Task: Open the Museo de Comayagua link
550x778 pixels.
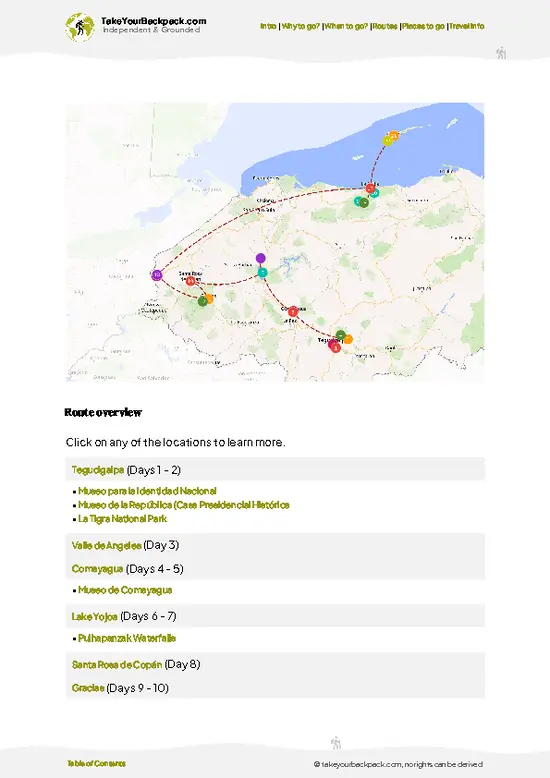Action: click(x=125, y=590)
